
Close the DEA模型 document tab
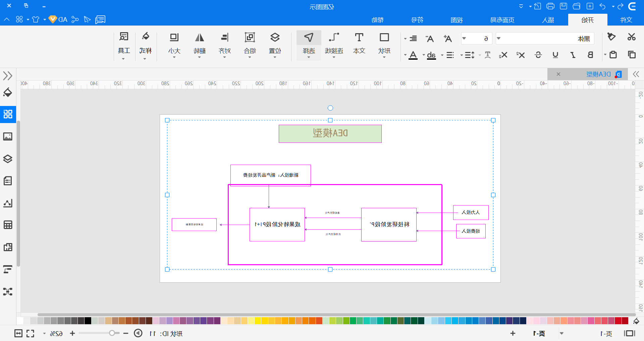(558, 74)
